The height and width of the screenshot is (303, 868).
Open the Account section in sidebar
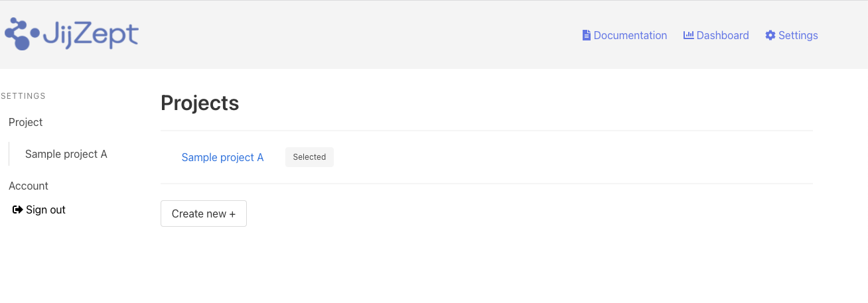point(29,186)
